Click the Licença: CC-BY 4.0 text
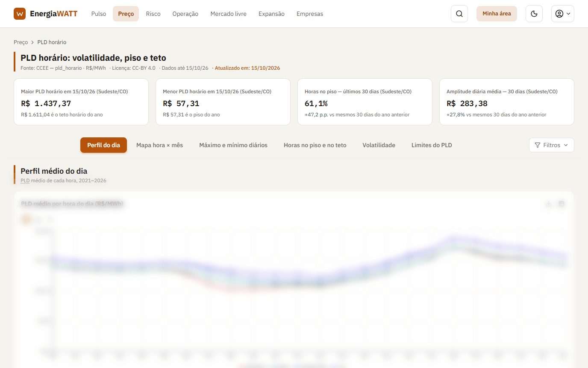This screenshot has height=368, width=588. point(134,68)
